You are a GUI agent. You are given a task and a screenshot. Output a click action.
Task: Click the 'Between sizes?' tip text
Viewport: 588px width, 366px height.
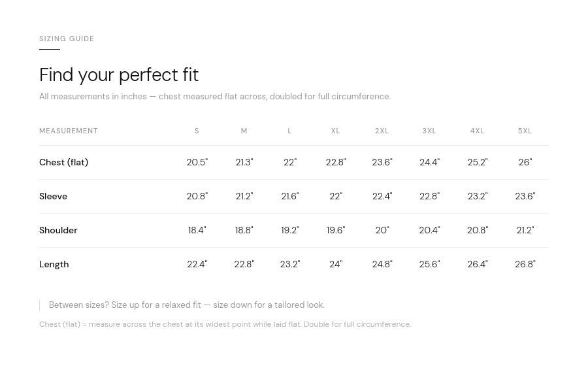coord(187,305)
